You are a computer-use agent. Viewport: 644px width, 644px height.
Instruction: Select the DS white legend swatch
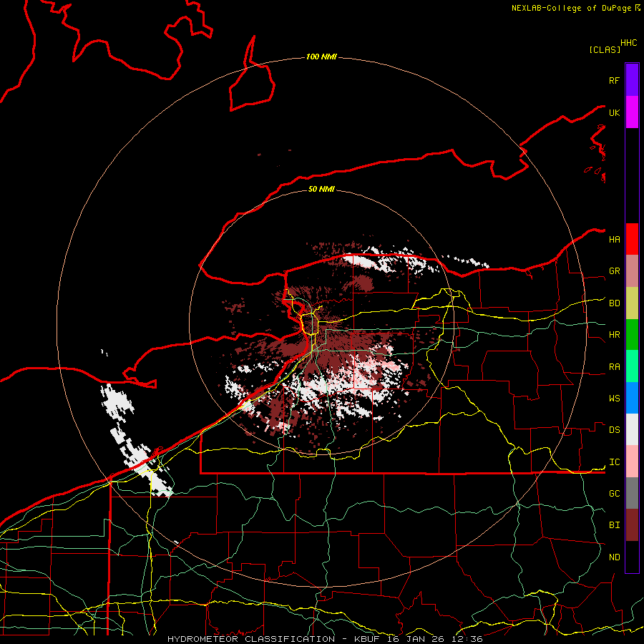[632, 429]
